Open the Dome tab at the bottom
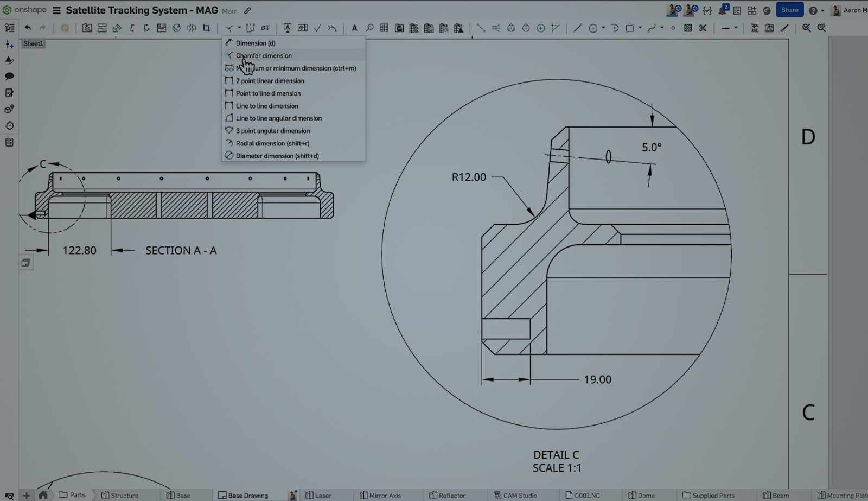Screen dimensions: 868x501 [x=649, y=495]
